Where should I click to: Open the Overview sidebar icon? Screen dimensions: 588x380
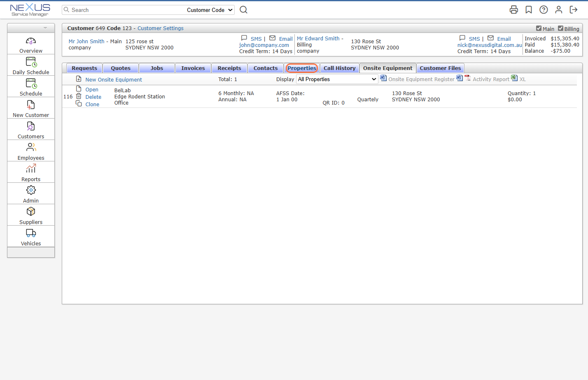click(31, 41)
